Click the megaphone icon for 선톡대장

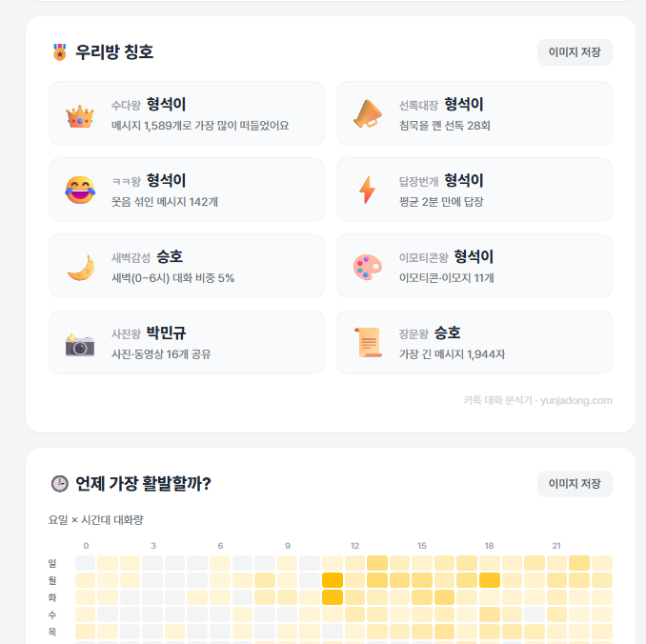(368, 113)
